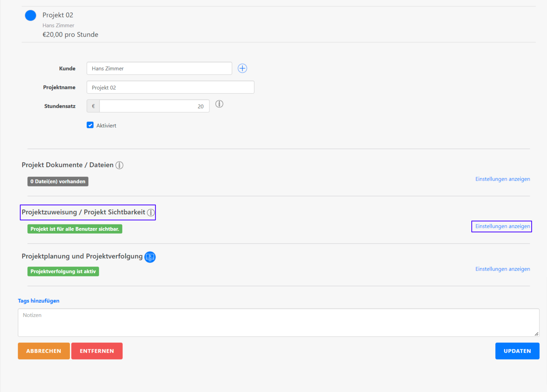Show settings for Projekt Dokumente / Dateien
The height and width of the screenshot is (392, 547).
[x=502, y=179]
